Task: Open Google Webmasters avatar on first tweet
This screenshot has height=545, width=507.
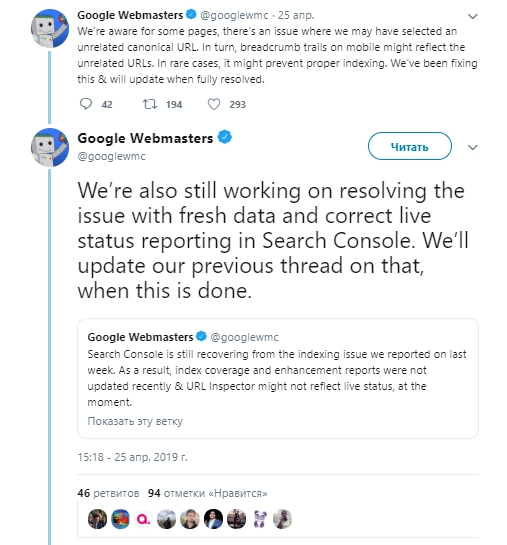Action: (x=50, y=28)
